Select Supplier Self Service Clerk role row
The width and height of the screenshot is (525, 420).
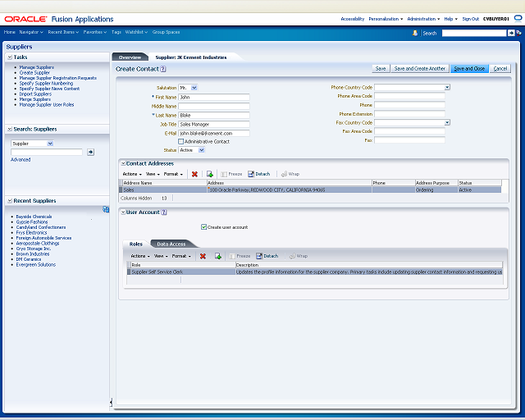(x=315, y=272)
